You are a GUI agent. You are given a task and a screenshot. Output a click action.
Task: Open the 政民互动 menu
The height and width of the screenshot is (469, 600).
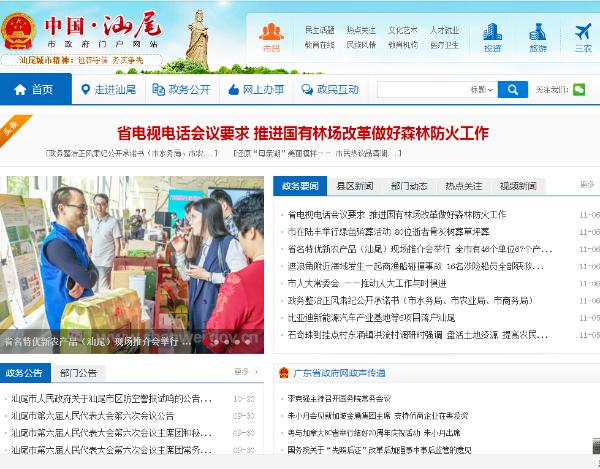330,90
